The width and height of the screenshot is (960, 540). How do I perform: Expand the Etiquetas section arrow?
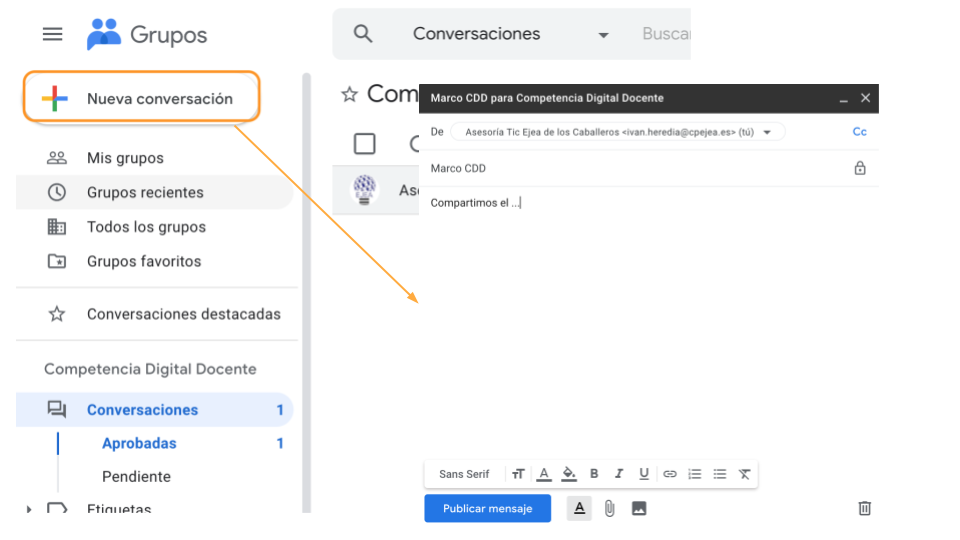point(29,509)
